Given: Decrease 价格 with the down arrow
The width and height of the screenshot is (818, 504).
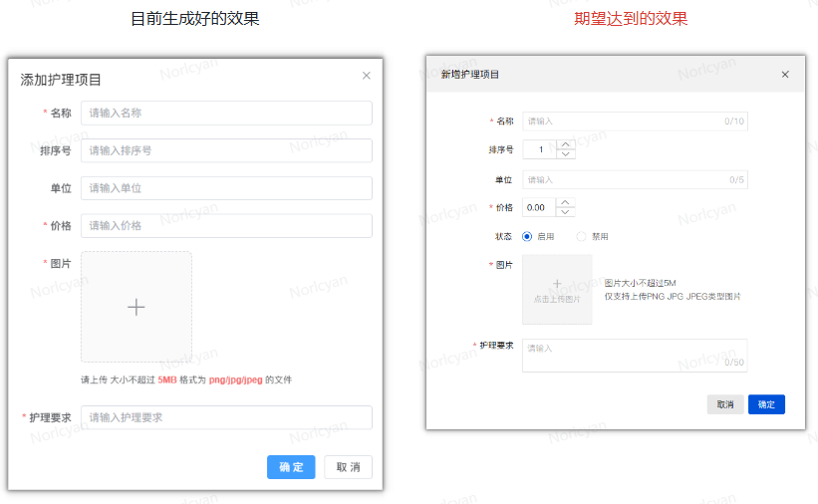Looking at the screenshot, I should (566, 212).
